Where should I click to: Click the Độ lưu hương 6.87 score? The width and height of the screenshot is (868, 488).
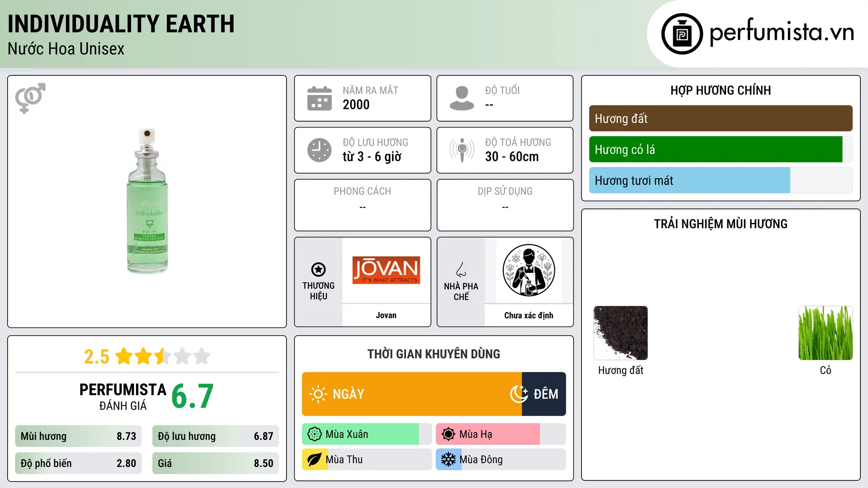(216, 436)
